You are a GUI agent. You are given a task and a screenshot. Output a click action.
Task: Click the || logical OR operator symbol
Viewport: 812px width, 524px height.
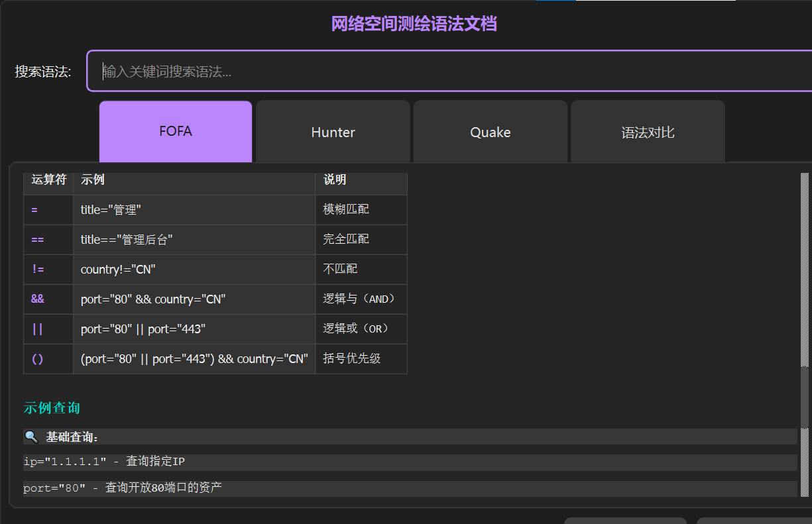point(37,329)
